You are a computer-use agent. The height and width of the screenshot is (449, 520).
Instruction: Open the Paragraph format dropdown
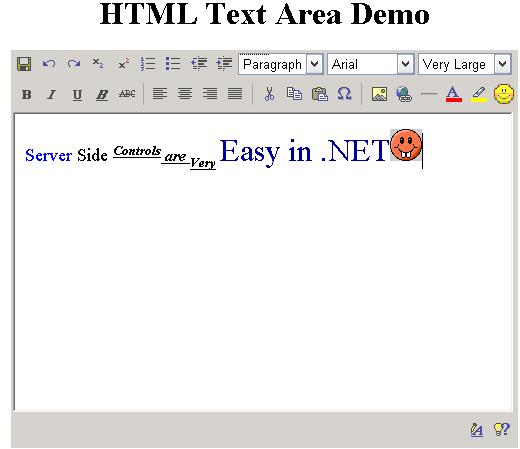(x=314, y=64)
